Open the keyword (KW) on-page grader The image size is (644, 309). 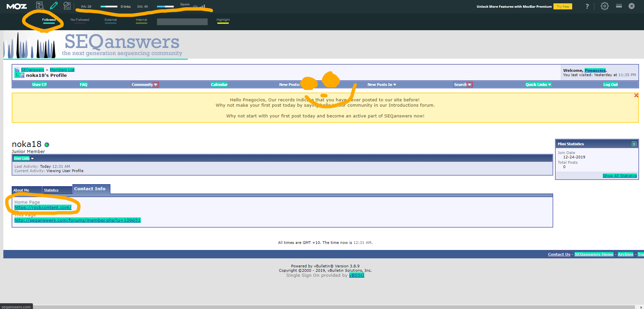coord(67,6)
